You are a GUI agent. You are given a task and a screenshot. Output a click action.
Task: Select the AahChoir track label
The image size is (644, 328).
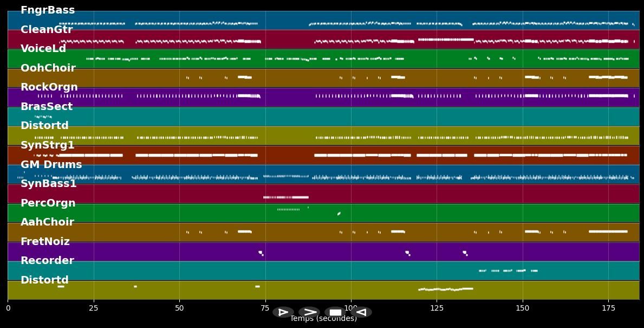[x=47, y=222]
